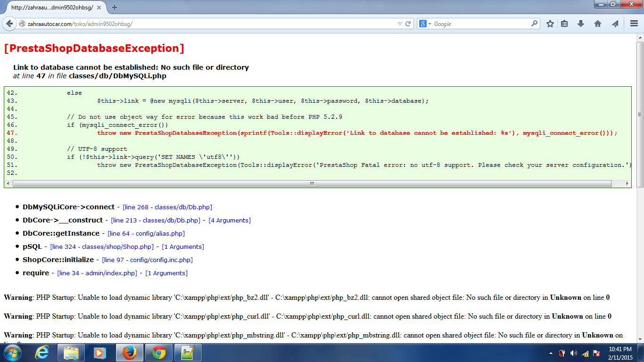
Task: Open the Windows Start menu
Action: [13, 353]
